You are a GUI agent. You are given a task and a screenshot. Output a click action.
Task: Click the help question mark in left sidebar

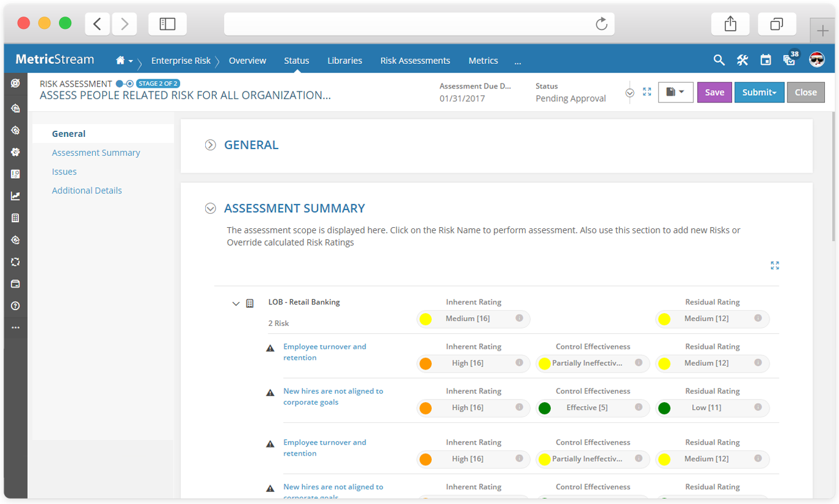coord(15,305)
